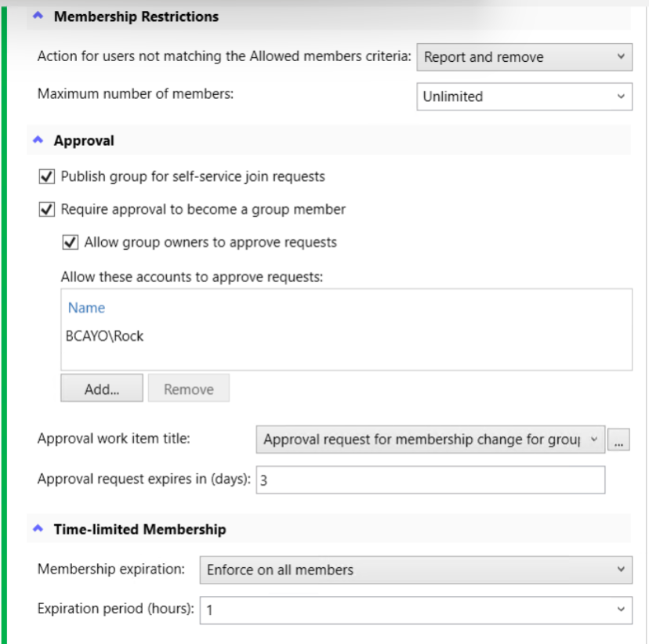Open the Expiration period hours dropdown
Screen dimensions: 649x644
(415, 610)
